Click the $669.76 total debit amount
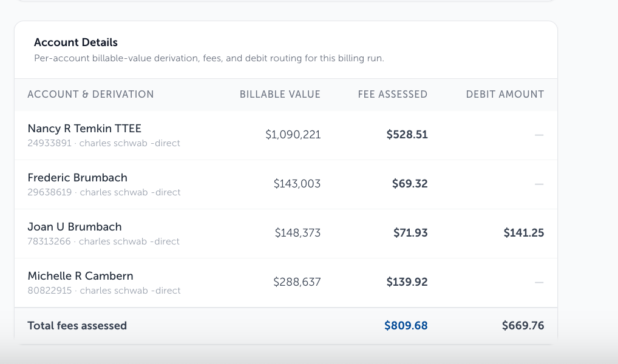 point(523,326)
